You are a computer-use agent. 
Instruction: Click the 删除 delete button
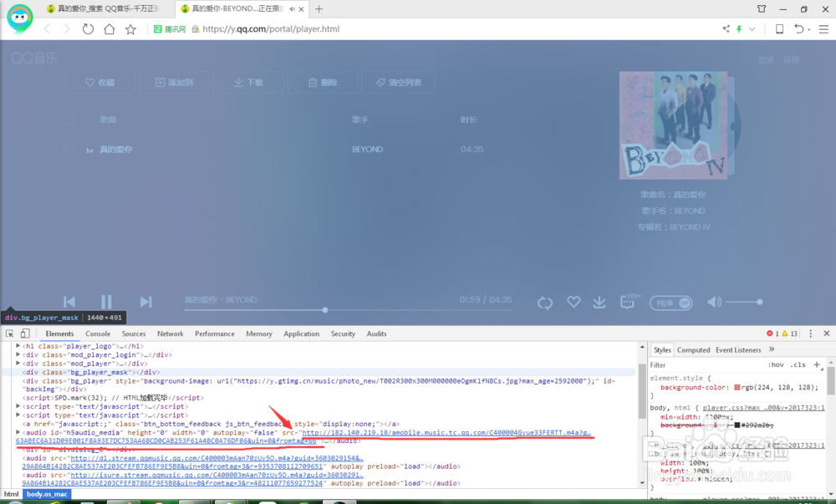coord(323,83)
